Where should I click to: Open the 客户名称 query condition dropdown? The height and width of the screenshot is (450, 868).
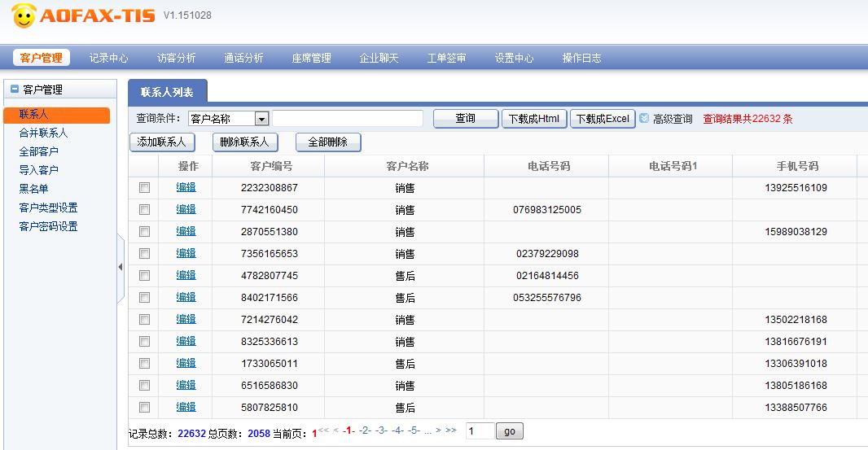tap(261, 119)
